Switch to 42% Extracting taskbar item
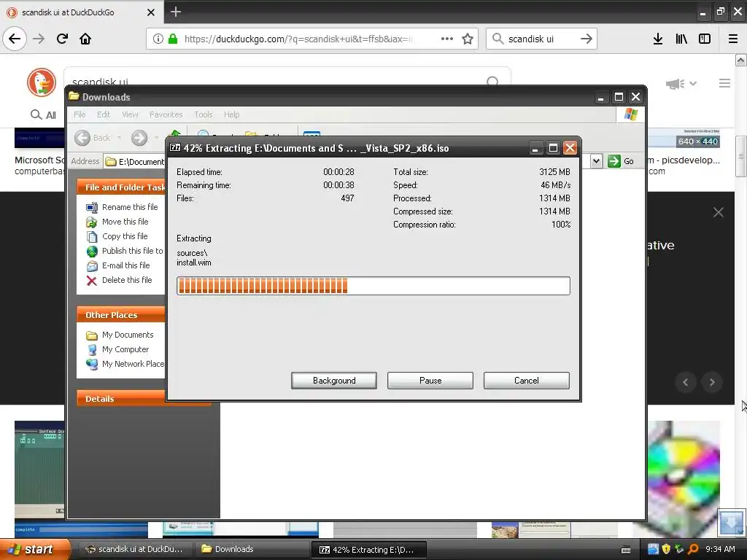 click(368, 549)
